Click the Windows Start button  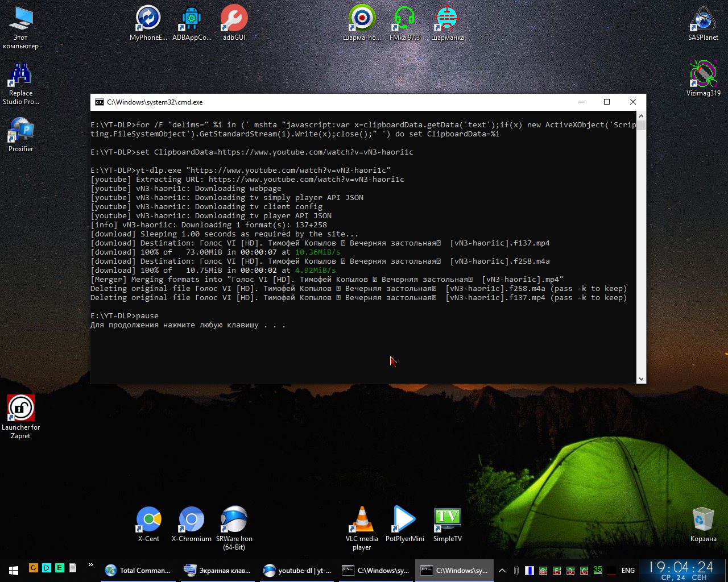click(14, 571)
